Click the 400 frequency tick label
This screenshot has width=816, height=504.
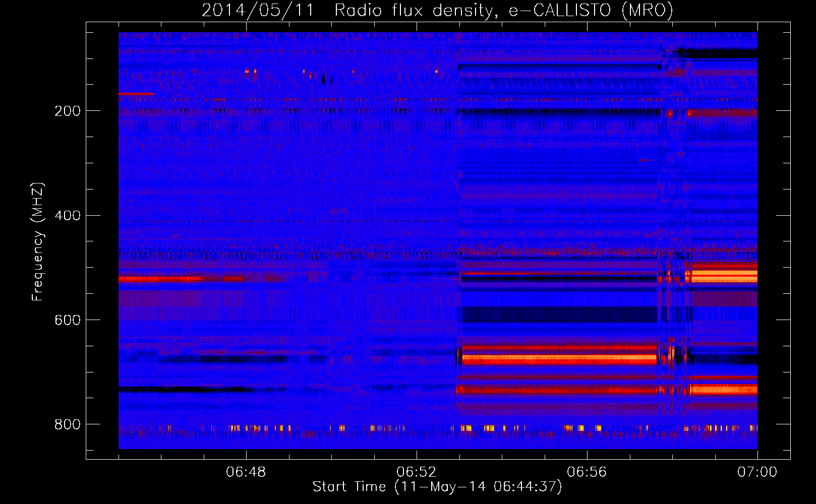(x=68, y=216)
